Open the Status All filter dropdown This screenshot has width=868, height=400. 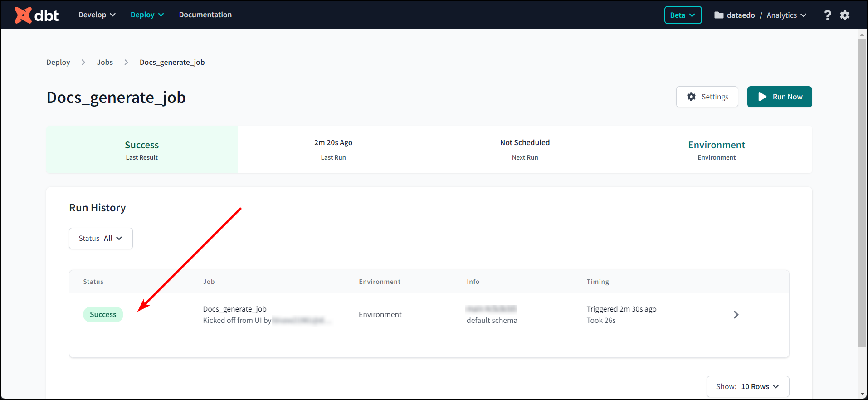point(101,239)
